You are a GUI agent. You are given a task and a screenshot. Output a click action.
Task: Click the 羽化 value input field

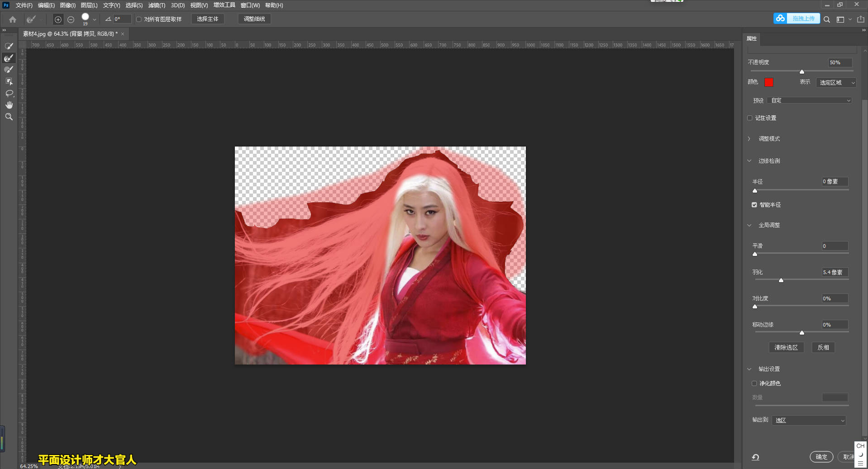tap(834, 272)
